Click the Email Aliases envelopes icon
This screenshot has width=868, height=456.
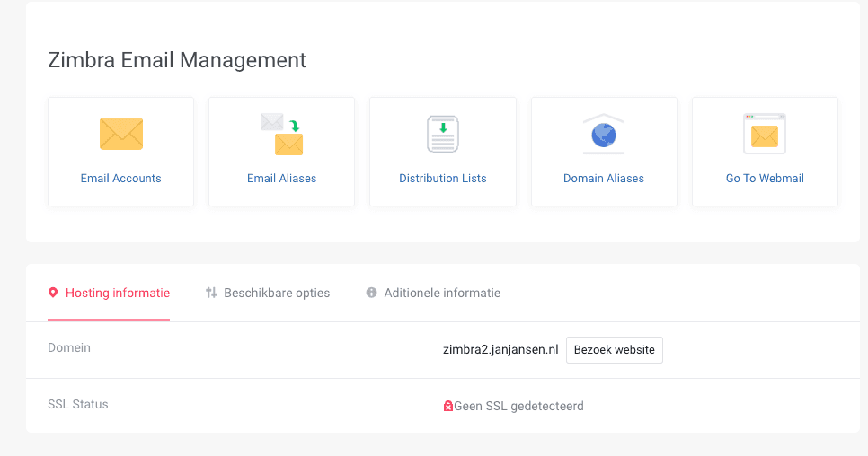point(282,134)
